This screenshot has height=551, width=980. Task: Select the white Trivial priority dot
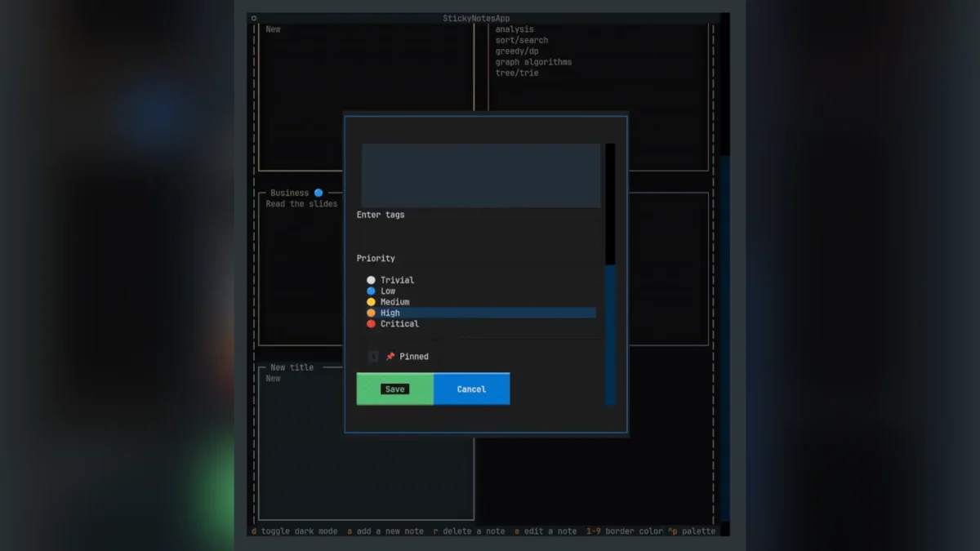point(371,279)
